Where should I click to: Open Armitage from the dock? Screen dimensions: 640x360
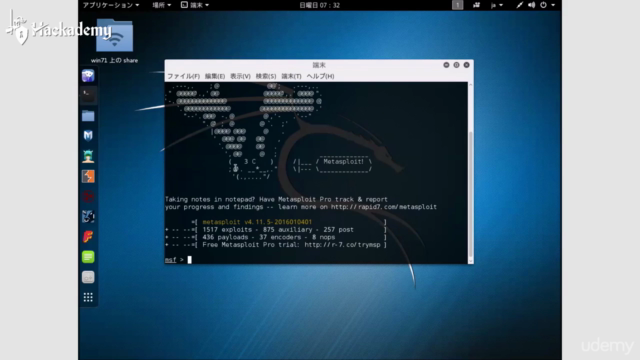pos(88,156)
